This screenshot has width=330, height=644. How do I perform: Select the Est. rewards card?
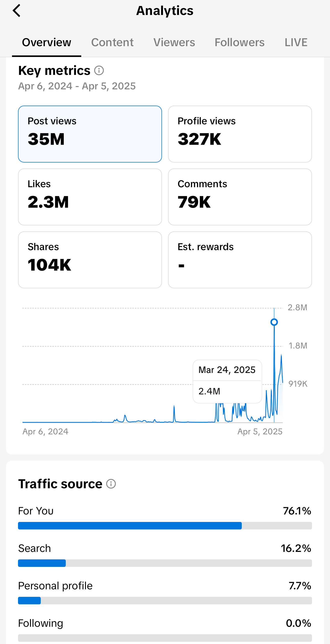(x=239, y=260)
